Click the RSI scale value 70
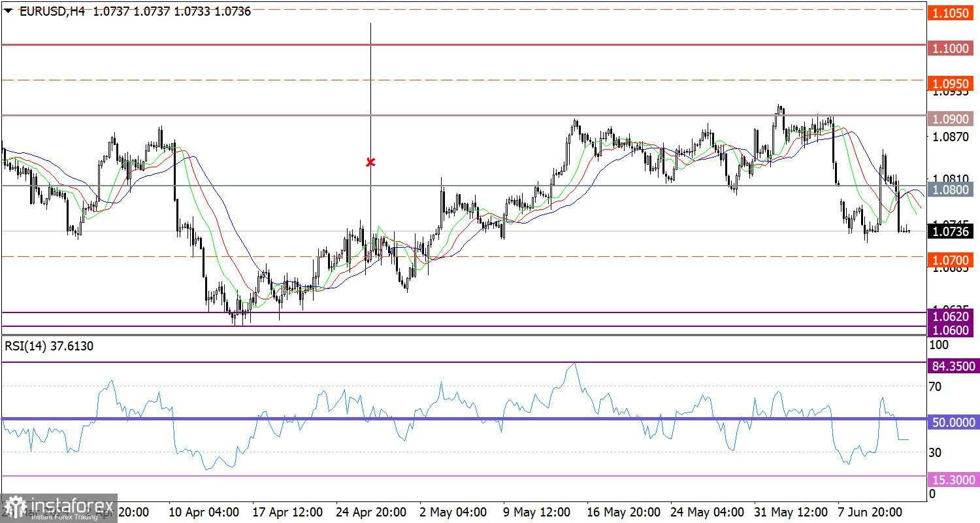This screenshot has height=523, width=980. pyautogui.click(x=935, y=387)
